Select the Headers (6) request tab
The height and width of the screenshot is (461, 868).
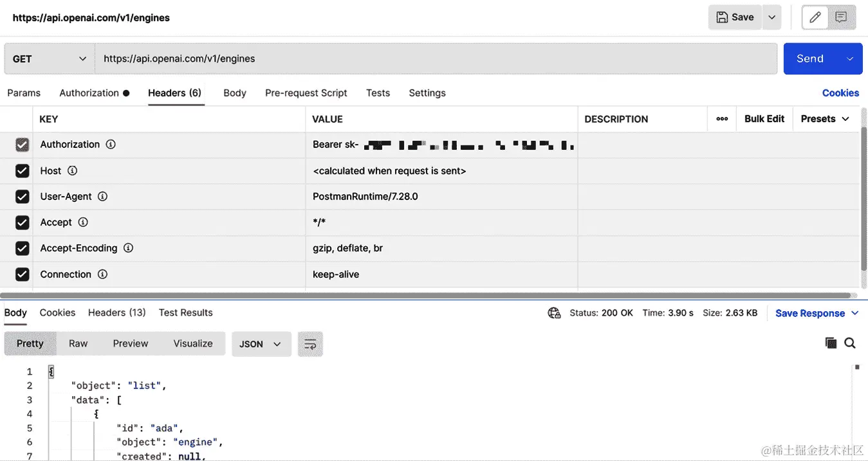[x=174, y=93]
